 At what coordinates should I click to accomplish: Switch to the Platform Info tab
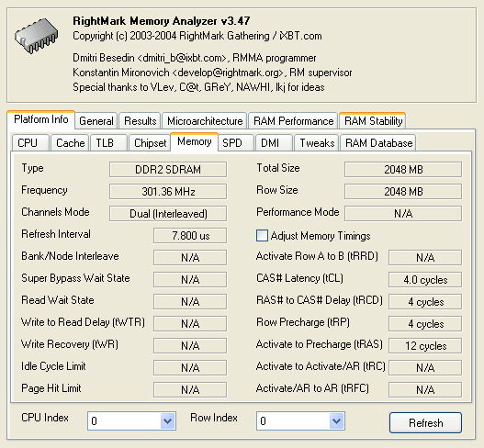[41, 119]
